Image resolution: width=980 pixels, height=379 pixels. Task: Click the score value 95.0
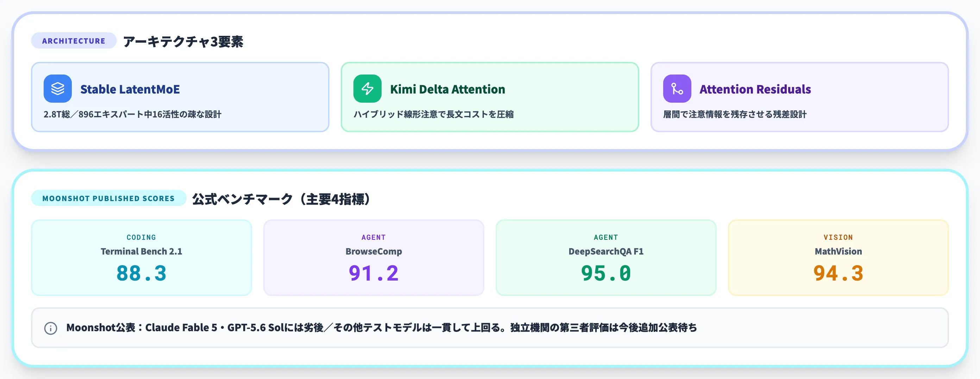pyautogui.click(x=606, y=273)
